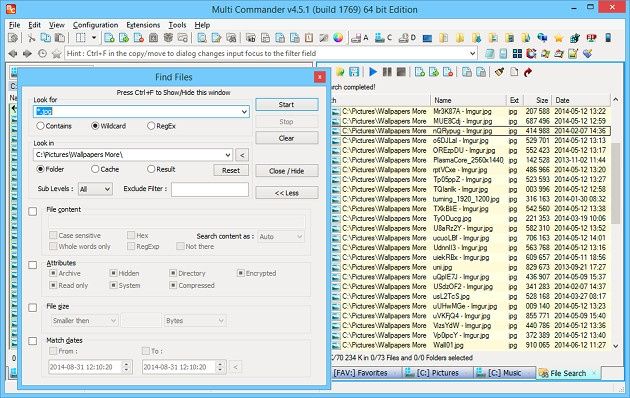Open the Edit menu

tap(34, 25)
